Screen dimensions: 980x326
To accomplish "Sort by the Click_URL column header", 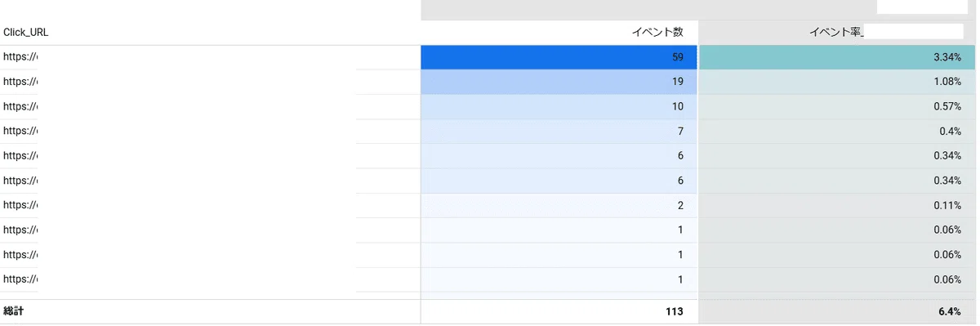I will click(25, 33).
